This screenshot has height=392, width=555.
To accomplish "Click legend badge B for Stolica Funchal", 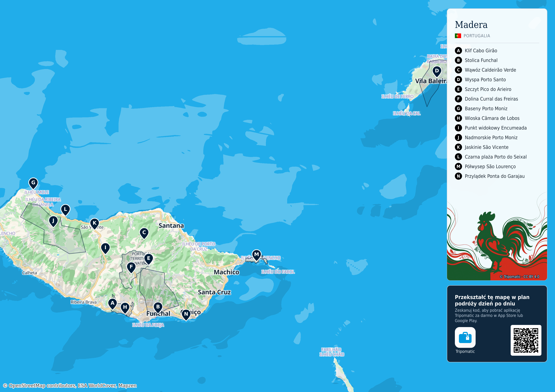I will (x=458, y=60).
